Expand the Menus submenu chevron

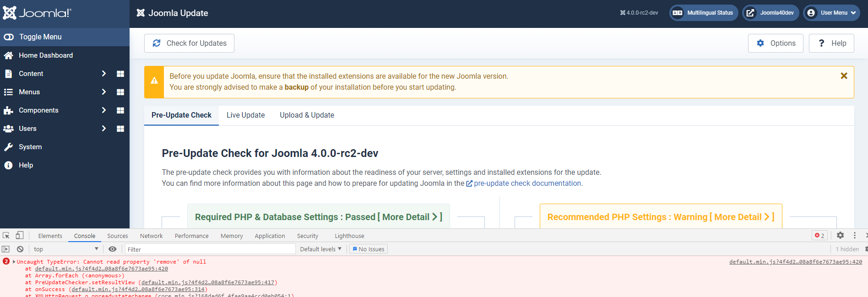pos(104,92)
